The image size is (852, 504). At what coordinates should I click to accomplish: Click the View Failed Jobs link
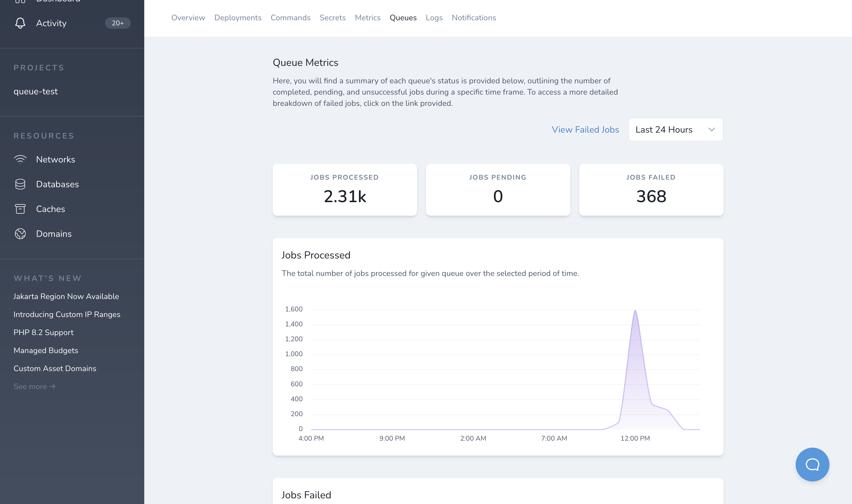(585, 130)
